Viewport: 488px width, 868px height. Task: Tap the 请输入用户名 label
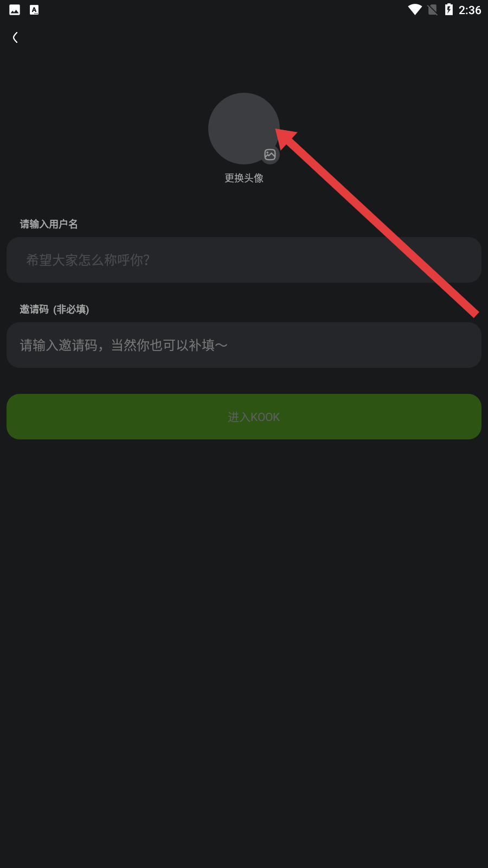[49, 224]
